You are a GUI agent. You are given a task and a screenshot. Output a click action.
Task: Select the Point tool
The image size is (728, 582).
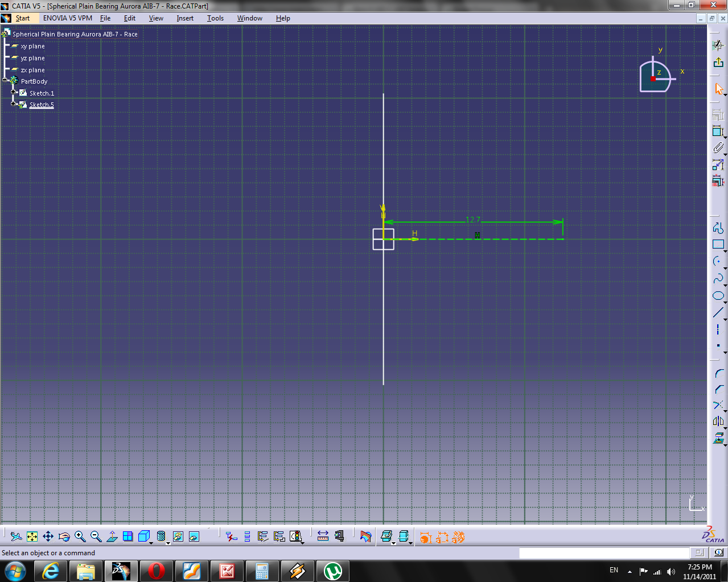[x=718, y=346]
